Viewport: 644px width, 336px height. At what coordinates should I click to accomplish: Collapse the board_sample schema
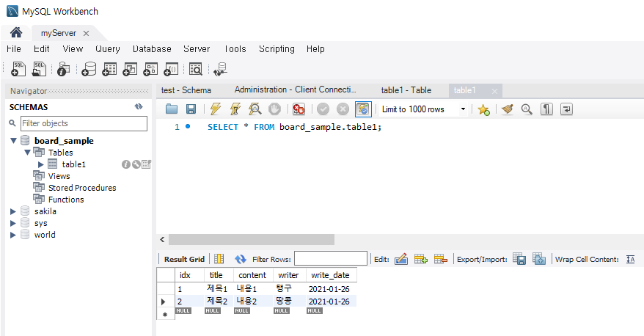(x=13, y=141)
